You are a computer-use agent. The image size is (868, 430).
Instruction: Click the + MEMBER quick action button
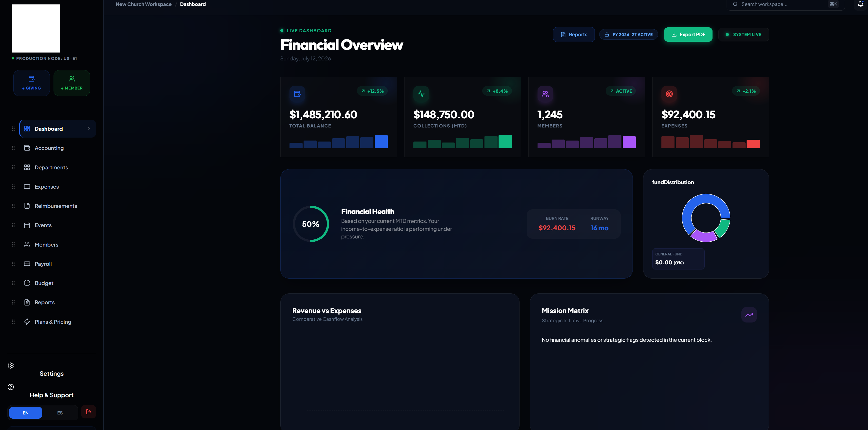point(72,83)
